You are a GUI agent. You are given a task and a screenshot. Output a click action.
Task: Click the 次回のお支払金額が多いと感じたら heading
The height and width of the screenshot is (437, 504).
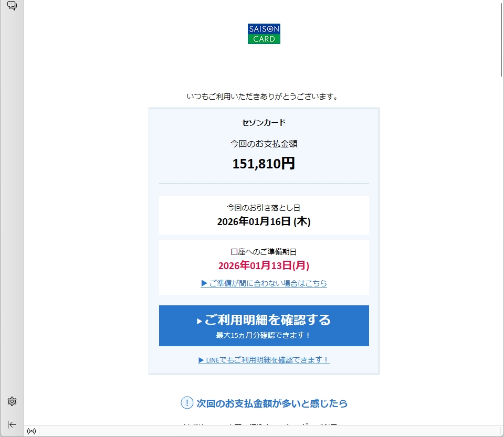click(271, 403)
